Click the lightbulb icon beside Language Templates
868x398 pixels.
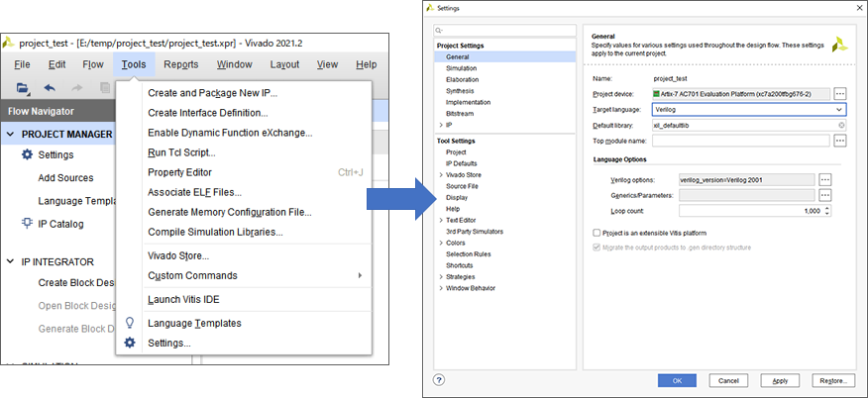[130, 323]
